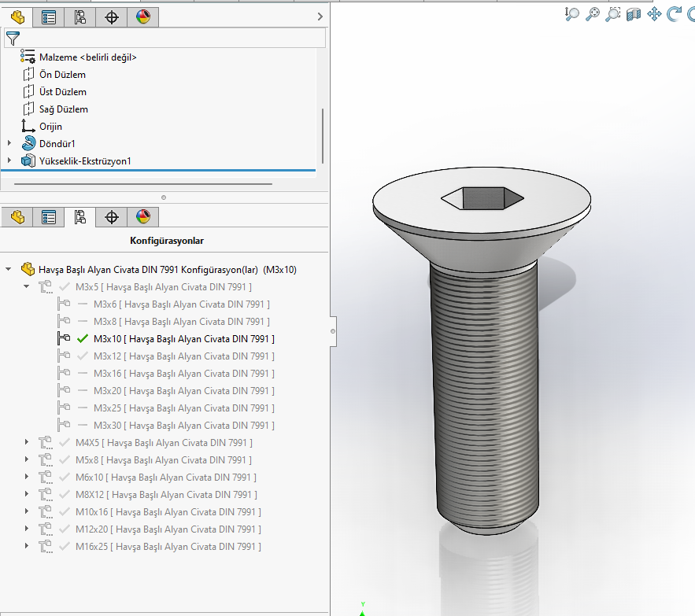Viewport: 695px width, 616px height.
Task: Click the feature tree vertical scrollbar
Action: click(x=323, y=134)
